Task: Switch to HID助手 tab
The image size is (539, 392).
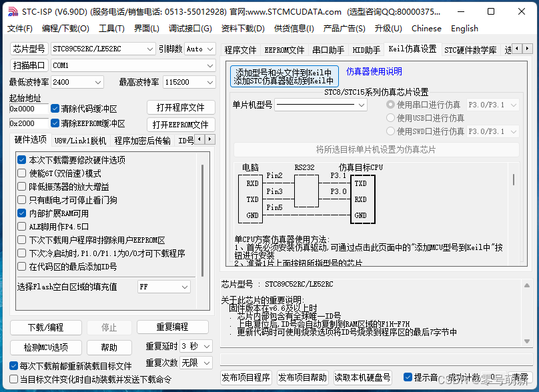Action: 366,50
